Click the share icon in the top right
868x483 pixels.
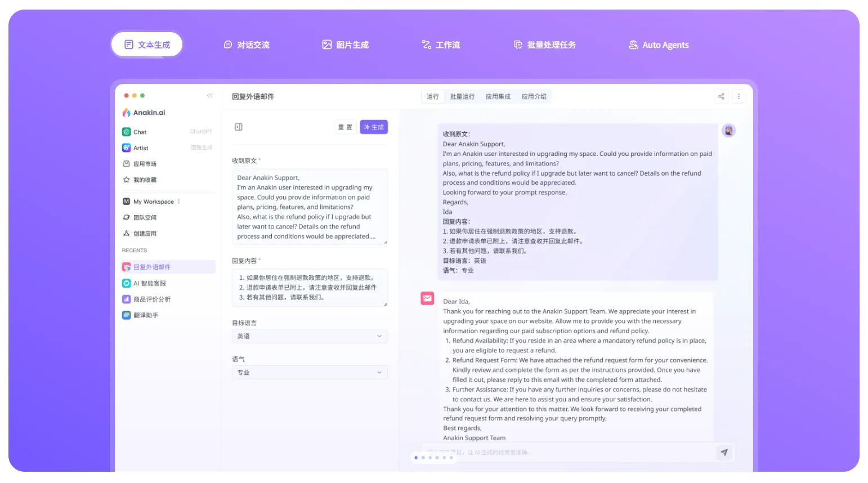point(721,96)
